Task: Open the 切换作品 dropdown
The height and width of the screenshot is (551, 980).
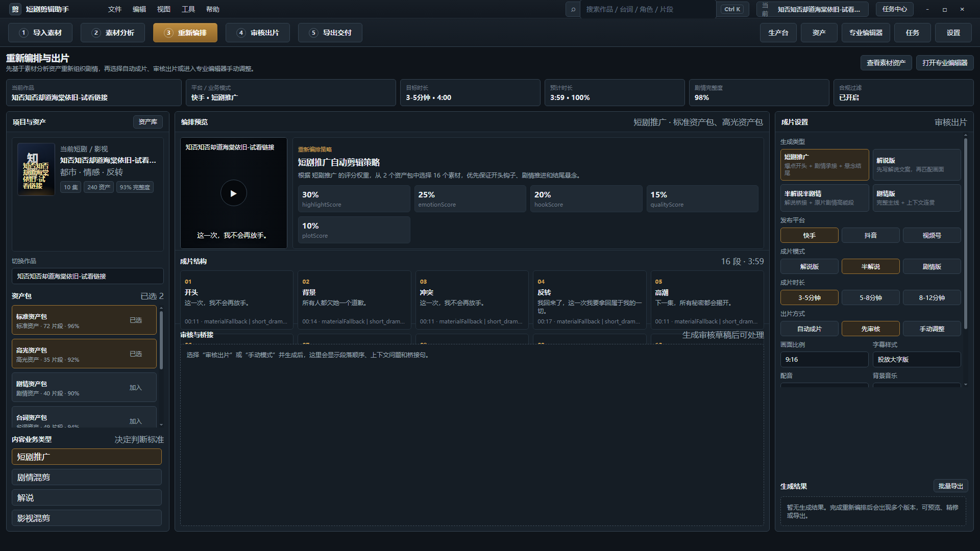Action: click(87, 276)
